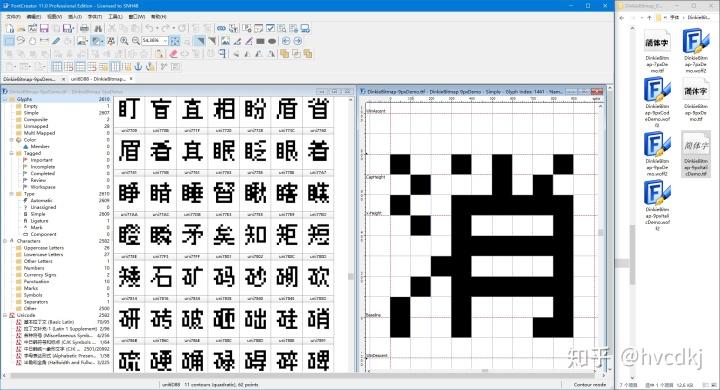Viewport: 720px width, 390px height.
Task: Click the pink eraser icon
Action: 173,54
